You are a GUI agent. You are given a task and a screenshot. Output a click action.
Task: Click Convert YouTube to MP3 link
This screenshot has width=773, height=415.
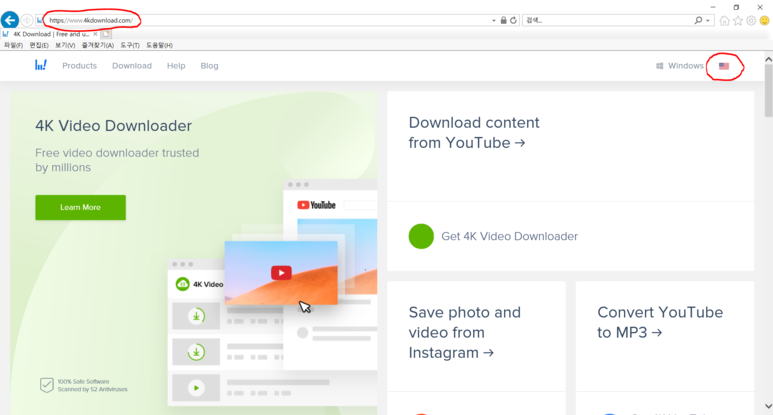click(x=660, y=322)
